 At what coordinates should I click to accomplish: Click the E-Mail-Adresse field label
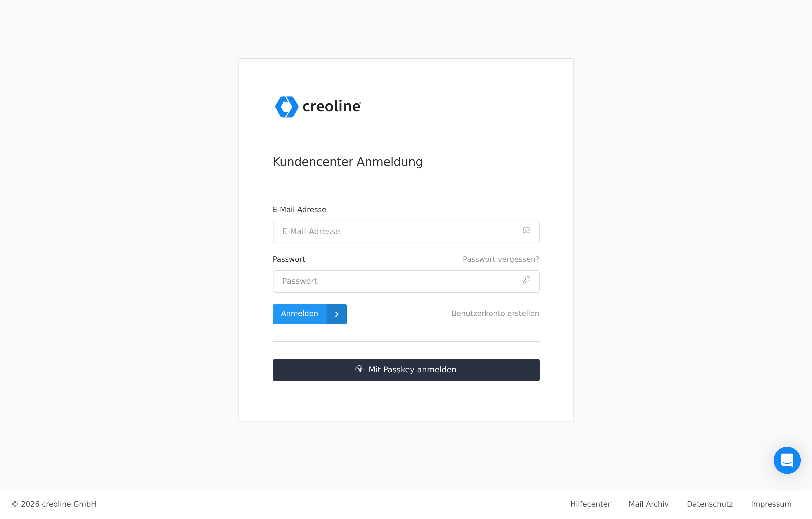point(299,210)
